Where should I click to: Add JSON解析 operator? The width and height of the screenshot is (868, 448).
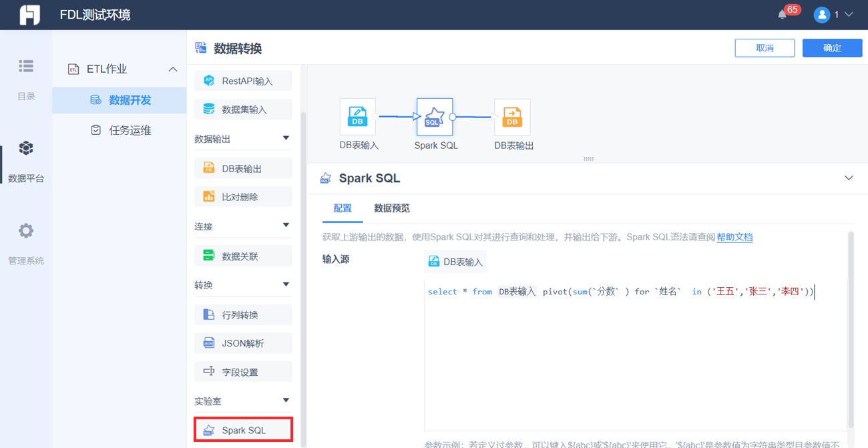coord(243,343)
